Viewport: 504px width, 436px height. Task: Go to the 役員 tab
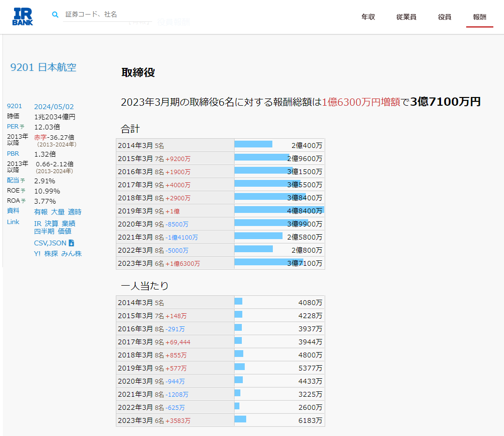(444, 17)
